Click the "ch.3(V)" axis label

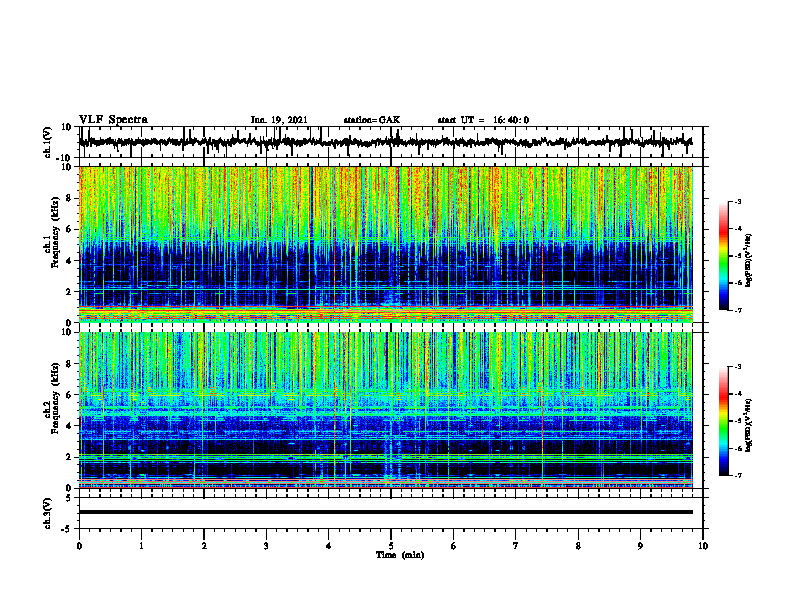[48, 514]
